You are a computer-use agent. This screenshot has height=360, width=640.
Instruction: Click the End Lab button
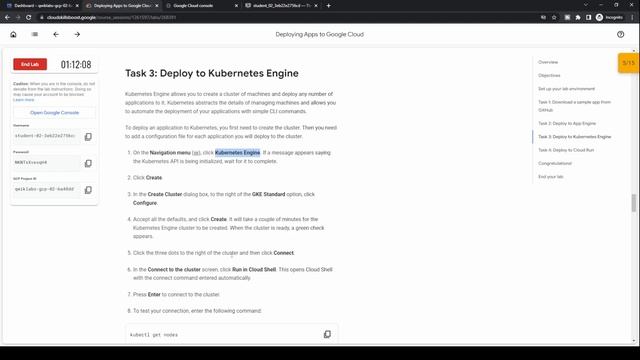tap(30, 64)
